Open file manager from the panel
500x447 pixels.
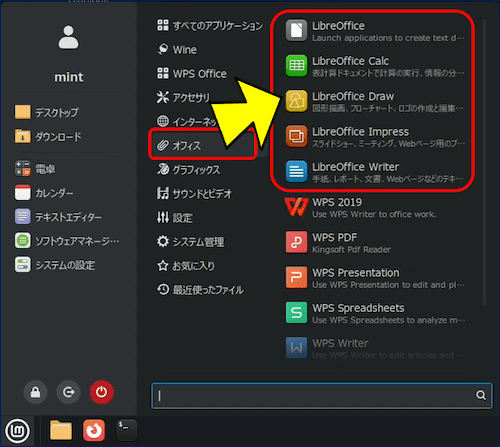tap(61, 430)
